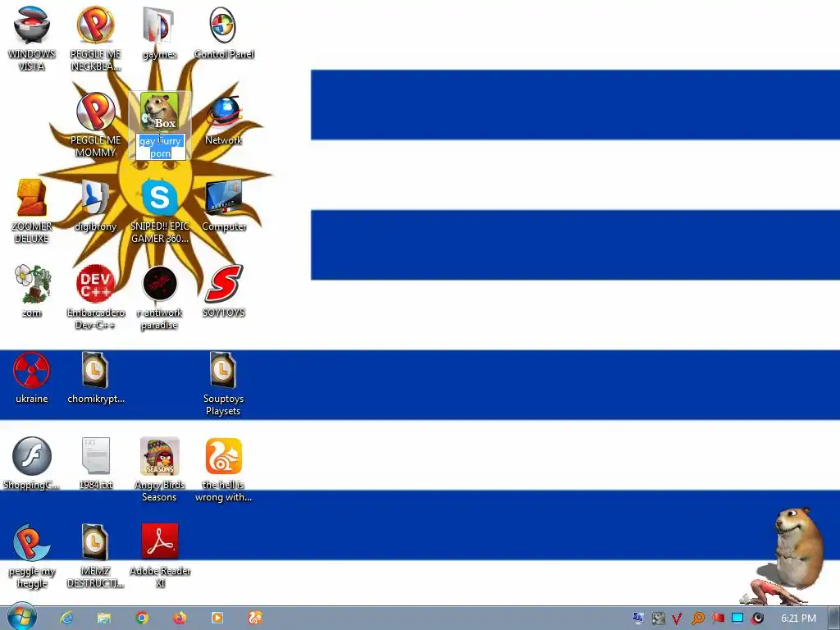The height and width of the screenshot is (630, 840).
Task: Select the digibrony desktop icon
Action: 95,206
